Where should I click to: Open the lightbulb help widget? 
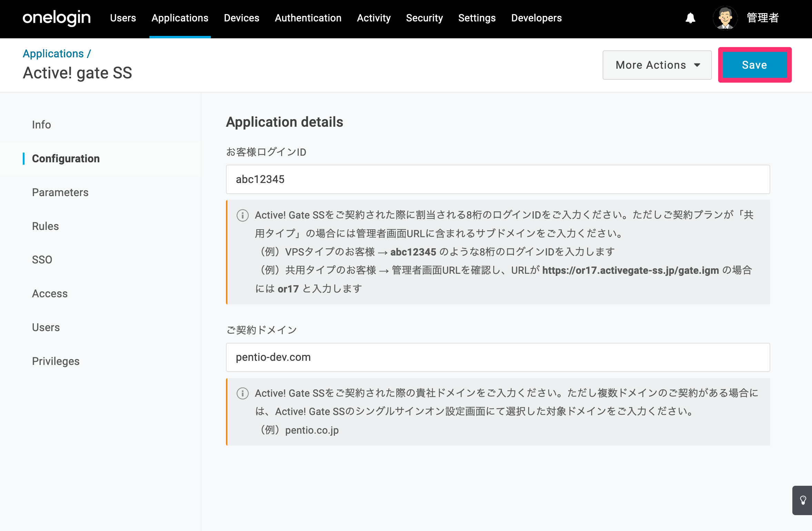pyautogui.click(x=803, y=500)
